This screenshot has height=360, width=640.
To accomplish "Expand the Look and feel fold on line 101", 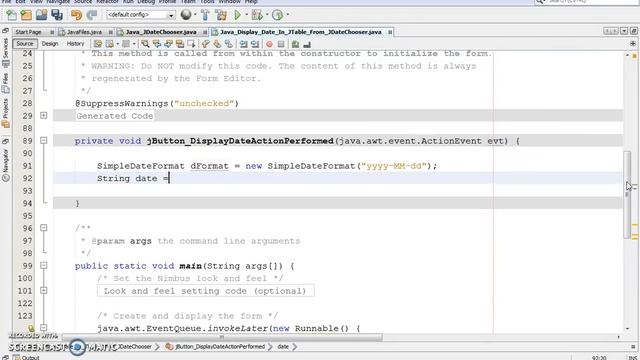I will click(44, 290).
